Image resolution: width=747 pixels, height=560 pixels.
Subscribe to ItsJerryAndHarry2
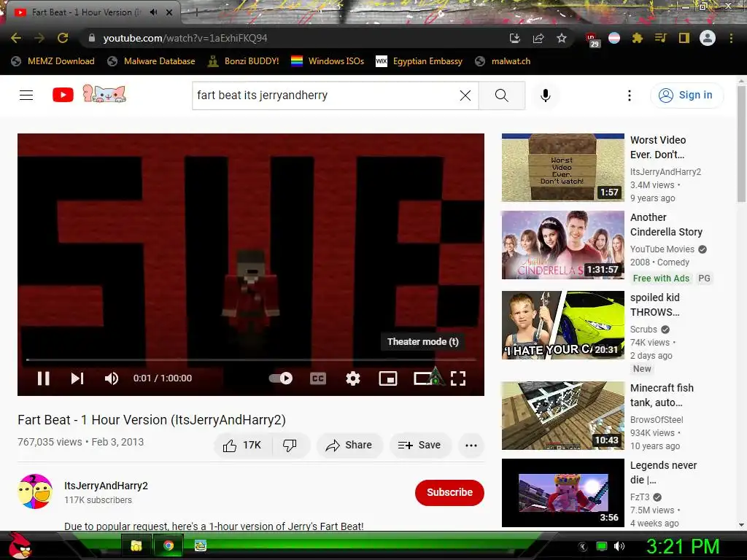click(x=449, y=492)
